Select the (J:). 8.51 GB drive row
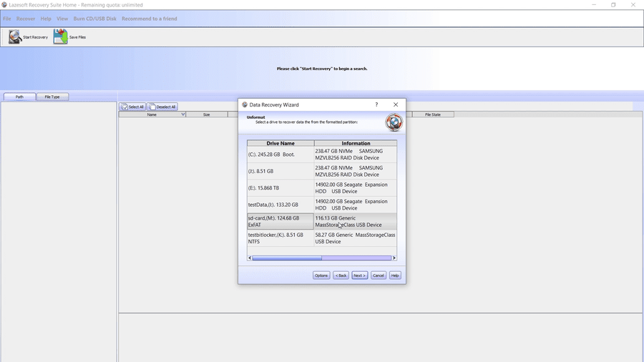644x362 pixels. click(280, 171)
